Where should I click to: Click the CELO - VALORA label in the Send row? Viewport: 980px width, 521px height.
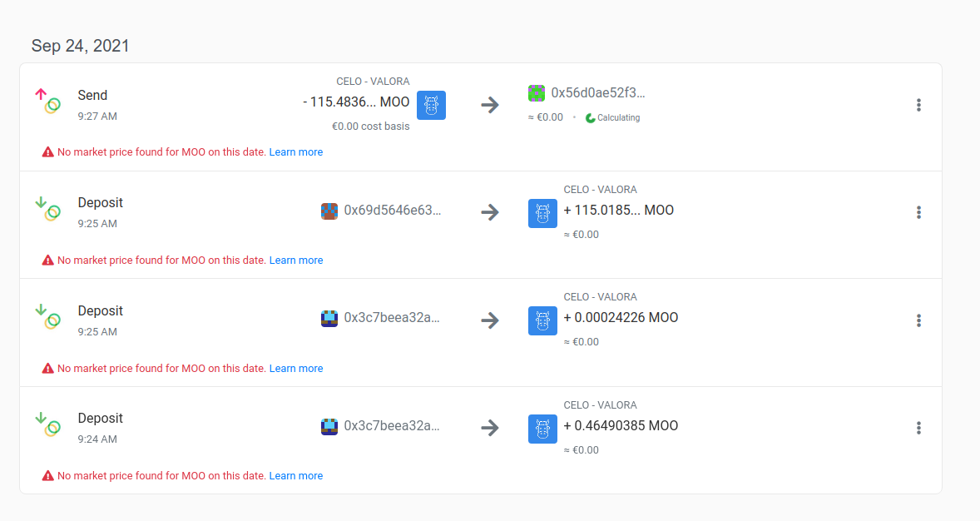click(374, 82)
